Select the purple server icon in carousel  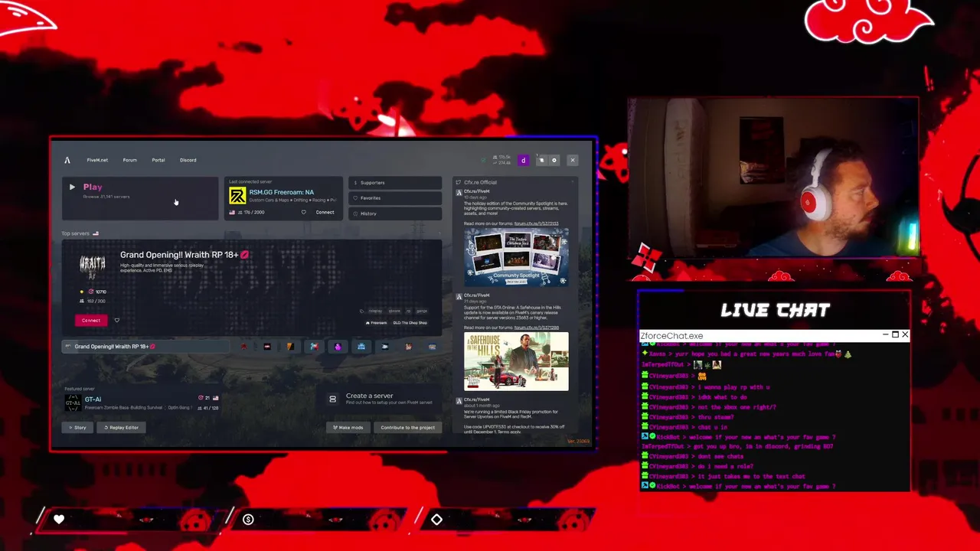tap(338, 347)
